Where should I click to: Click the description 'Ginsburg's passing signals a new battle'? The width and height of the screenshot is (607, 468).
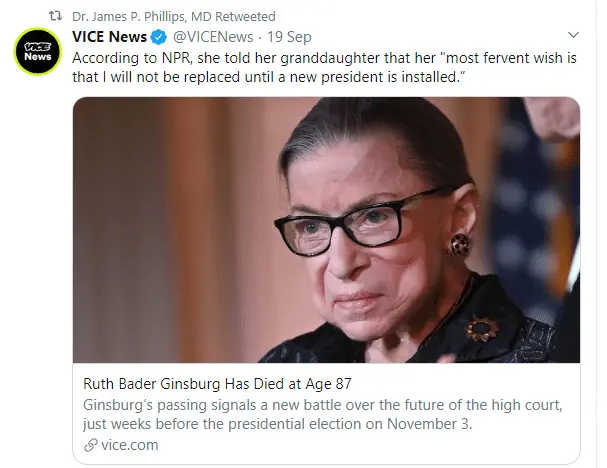[x=300, y=406]
